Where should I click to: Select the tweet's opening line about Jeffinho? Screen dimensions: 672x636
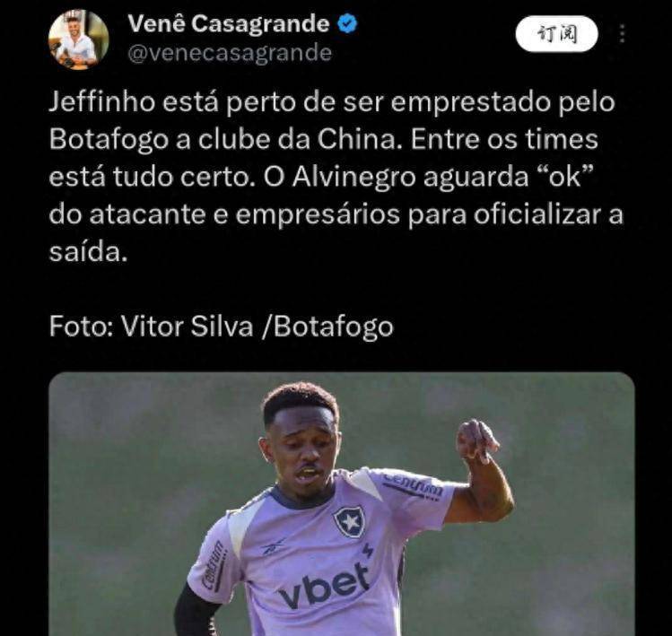point(332,102)
